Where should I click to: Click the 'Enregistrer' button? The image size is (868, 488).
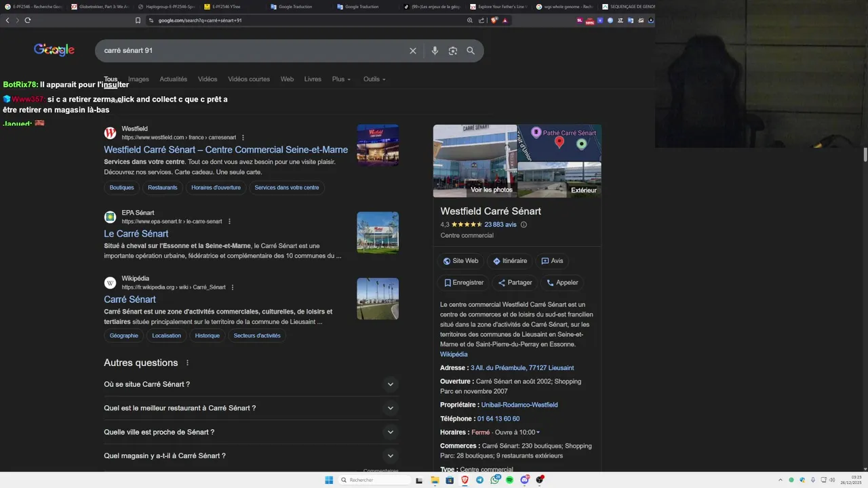tap(464, 283)
